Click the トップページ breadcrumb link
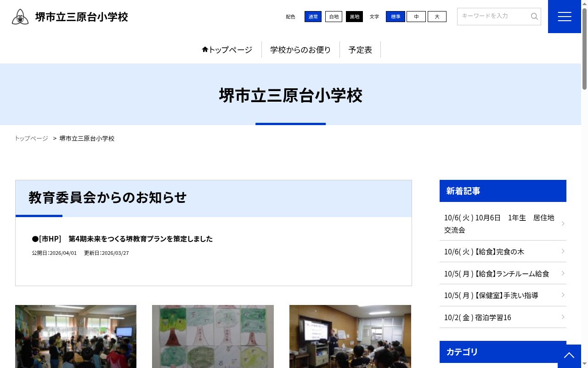The image size is (588, 368). (31, 138)
